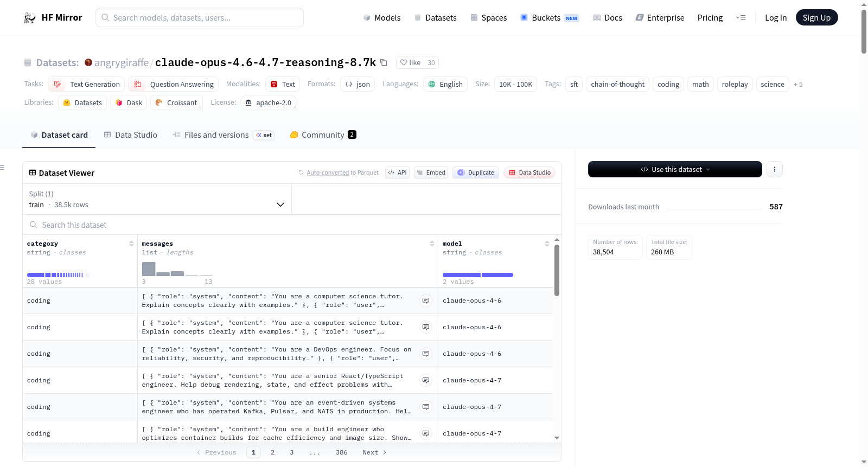Filter by Text Generation task tag
The width and height of the screenshot is (868, 467).
(86, 84)
